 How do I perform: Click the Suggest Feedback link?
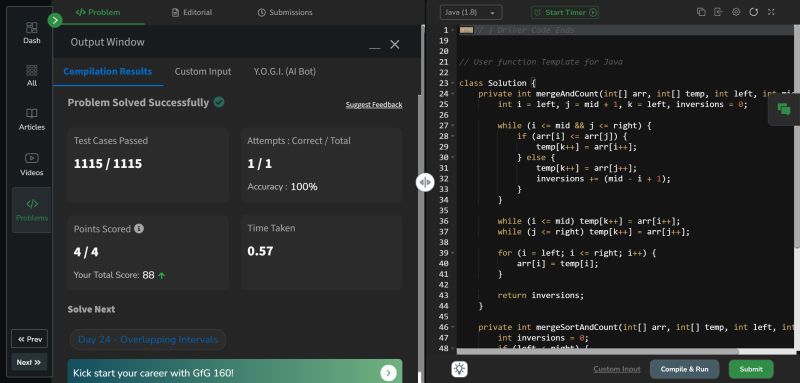click(x=374, y=105)
